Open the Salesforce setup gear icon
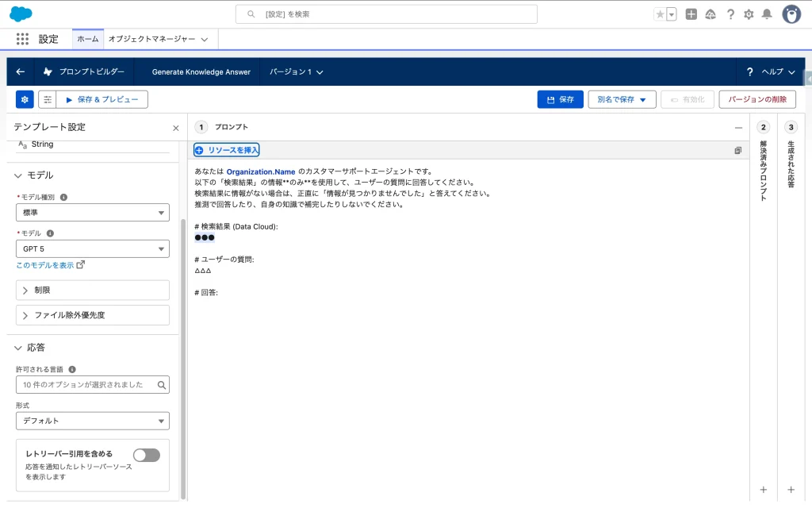The width and height of the screenshot is (812, 508). (x=749, y=14)
